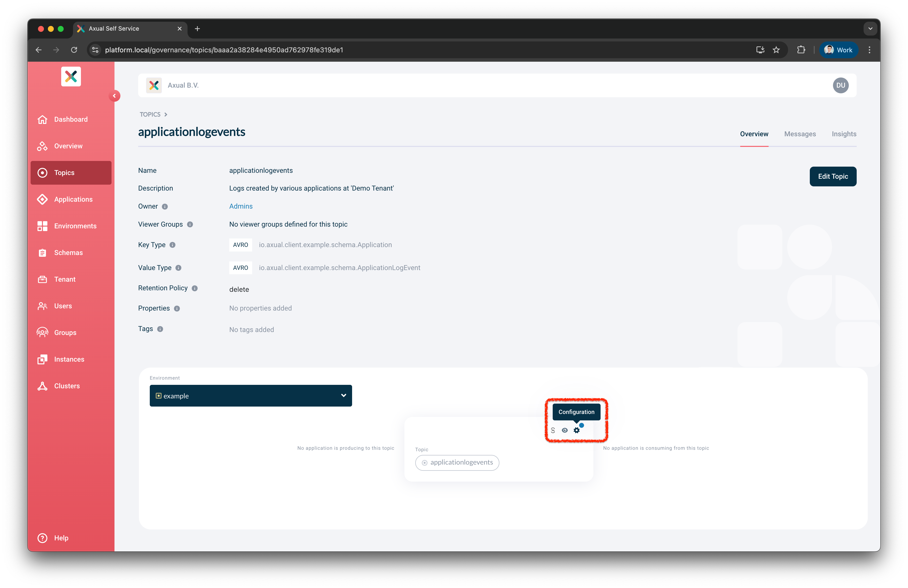This screenshot has width=908, height=588.
Task: Follow the Admins owner link
Action: pyautogui.click(x=241, y=206)
